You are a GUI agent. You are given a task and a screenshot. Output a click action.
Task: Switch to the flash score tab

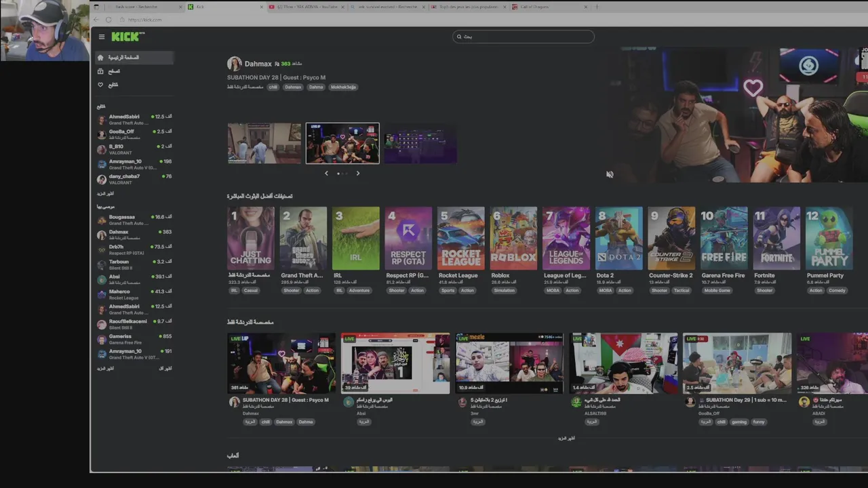tap(144, 7)
